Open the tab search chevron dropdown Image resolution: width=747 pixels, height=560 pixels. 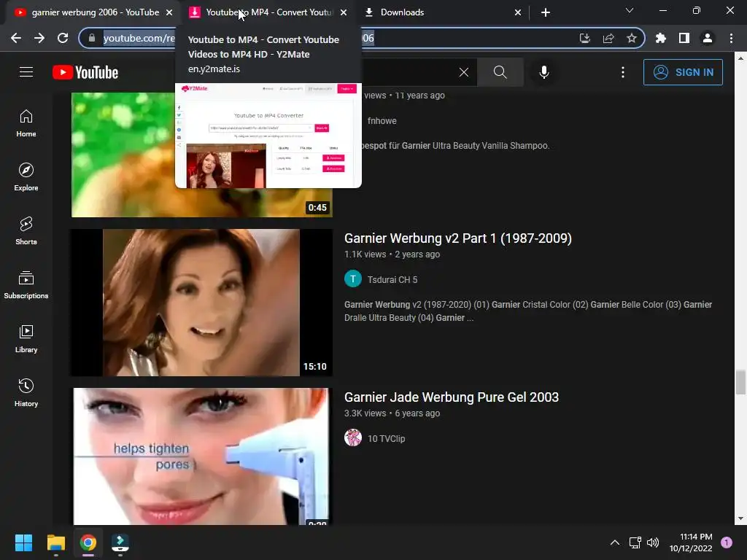pyautogui.click(x=630, y=10)
